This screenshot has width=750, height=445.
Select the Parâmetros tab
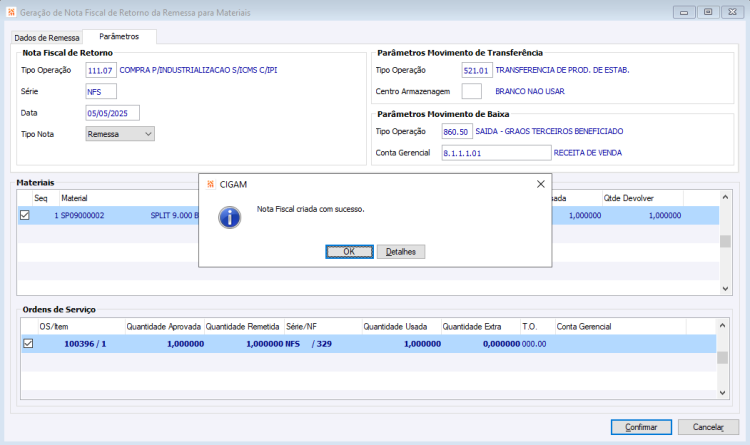pos(119,36)
